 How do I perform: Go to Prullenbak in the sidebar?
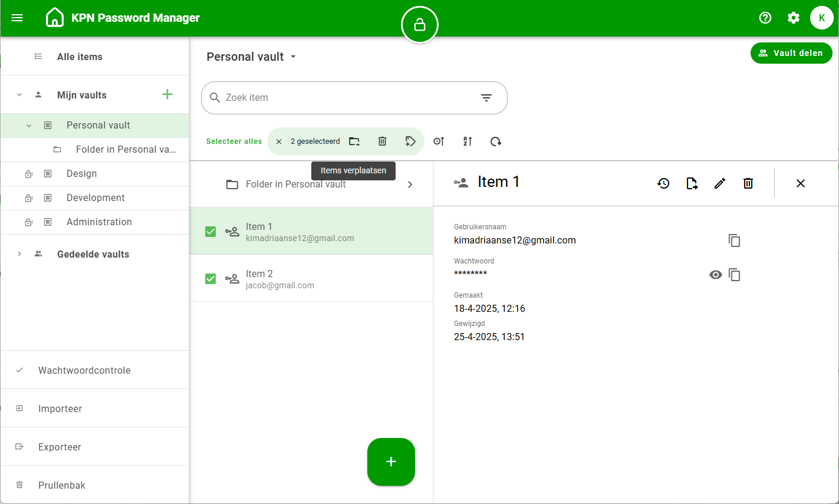point(62,485)
